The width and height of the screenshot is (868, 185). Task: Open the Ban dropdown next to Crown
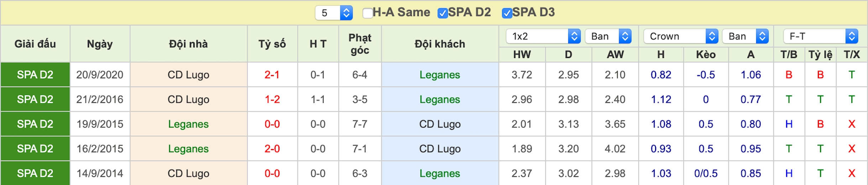point(745,36)
